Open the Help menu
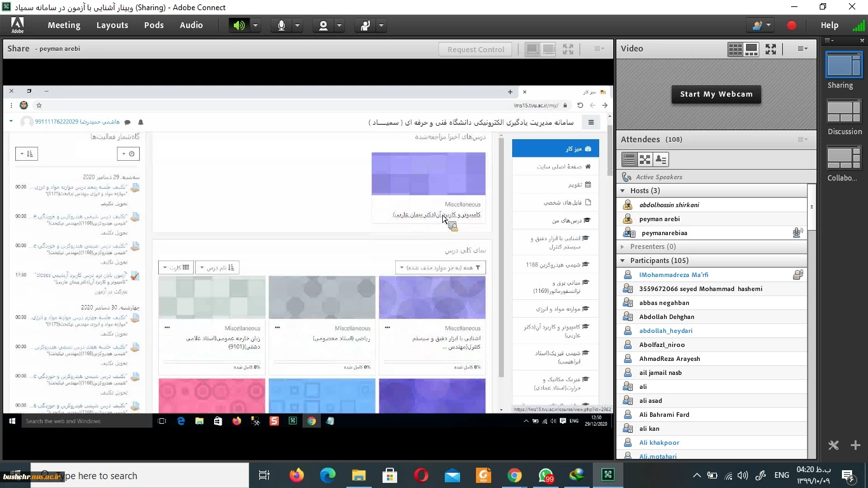Image resolution: width=868 pixels, height=488 pixels. pyautogui.click(x=829, y=25)
